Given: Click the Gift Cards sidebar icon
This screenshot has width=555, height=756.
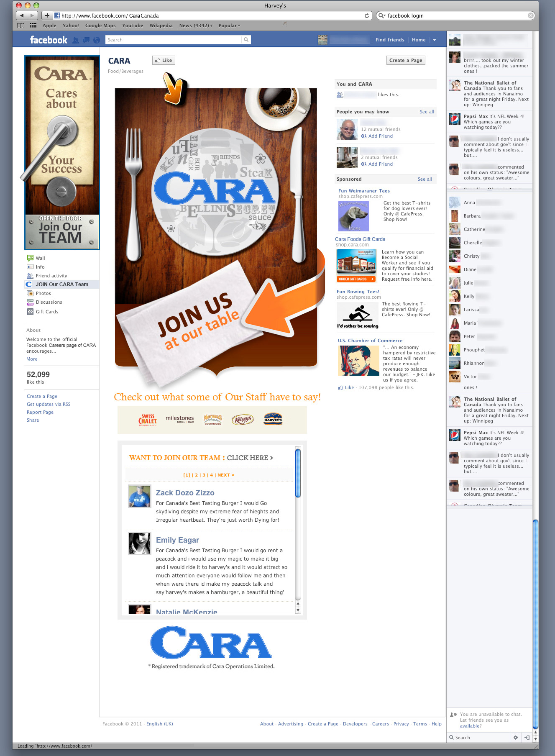Looking at the screenshot, I should 30,312.
